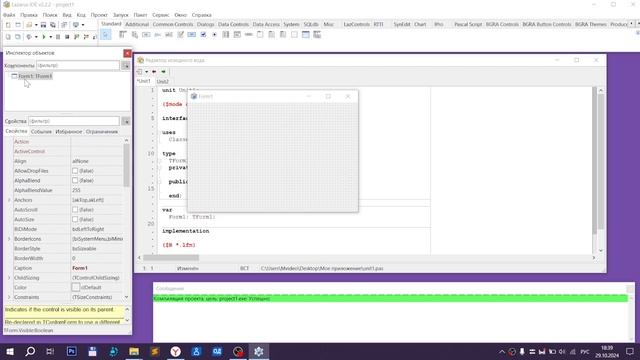Switch to the События tab in inspector
The image size is (640, 360).
[41, 132]
